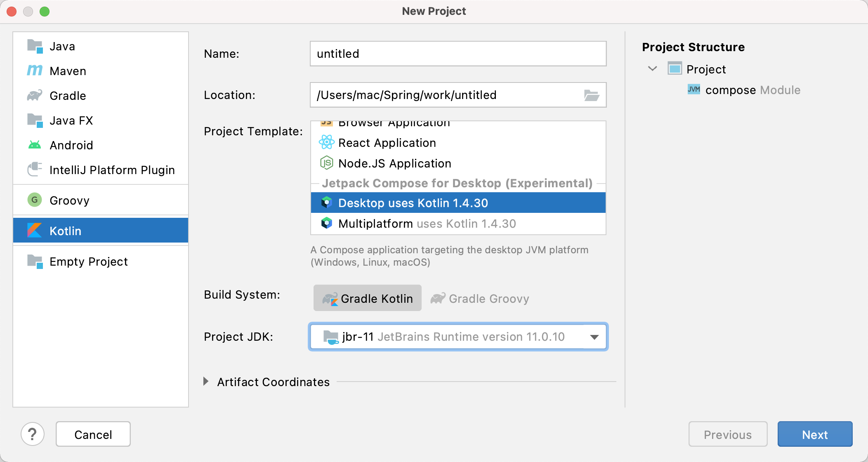Open the help question mark button
This screenshot has width=868, height=462.
pos(33,434)
